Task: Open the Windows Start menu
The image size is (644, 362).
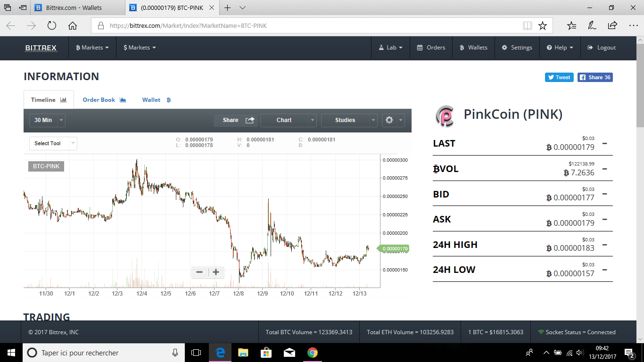Action: tap(11, 353)
